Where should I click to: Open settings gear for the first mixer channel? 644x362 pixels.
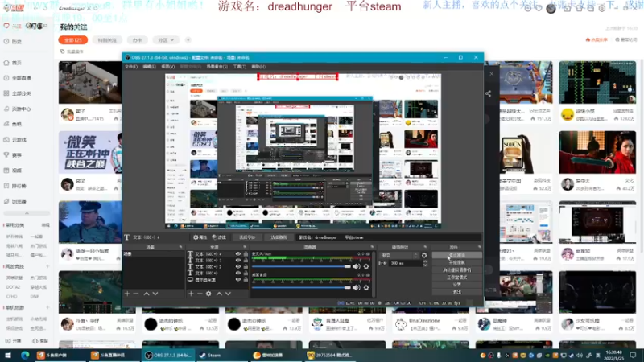(366, 267)
